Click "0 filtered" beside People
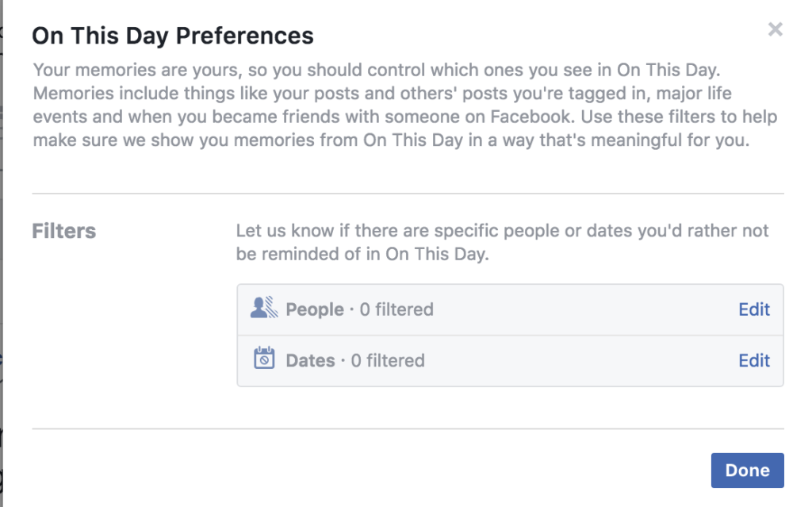Image resolution: width=812 pixels, height=507 pixels. 396,309
